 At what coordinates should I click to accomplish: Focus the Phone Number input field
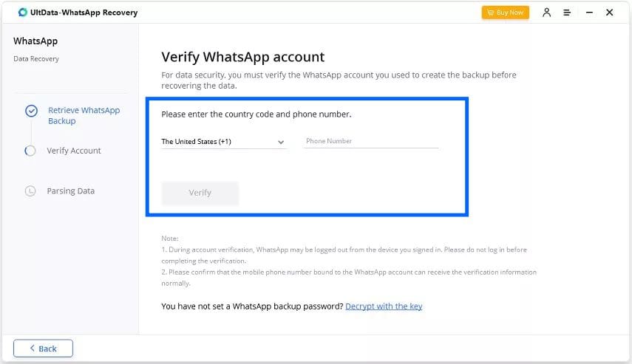[371, 141]
